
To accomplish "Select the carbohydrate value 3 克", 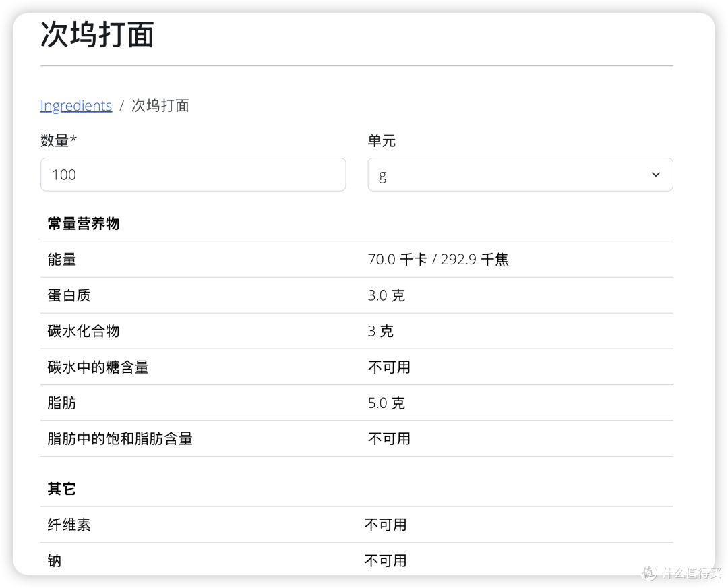I will [381, 331].
